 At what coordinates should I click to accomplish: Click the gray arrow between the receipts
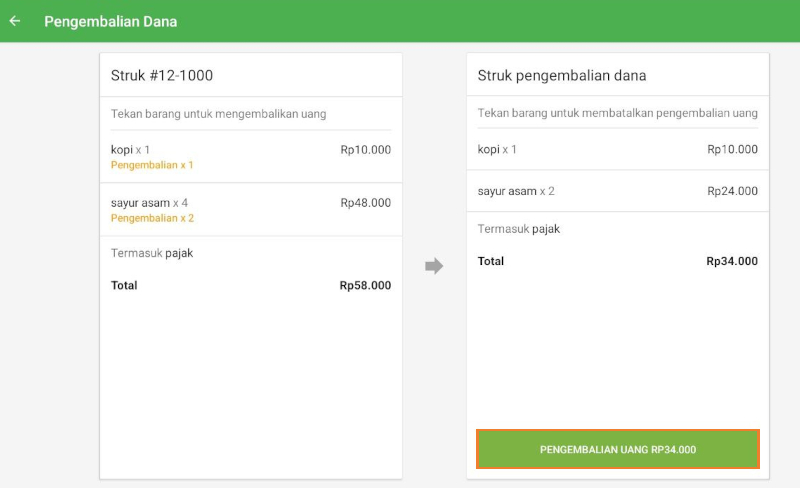[433, 266]
